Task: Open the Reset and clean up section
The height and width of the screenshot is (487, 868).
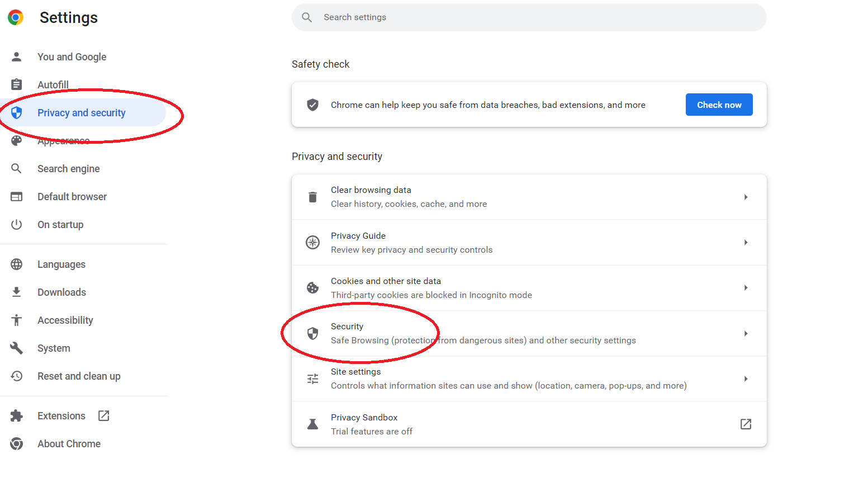Action: (x=79, y=376)
